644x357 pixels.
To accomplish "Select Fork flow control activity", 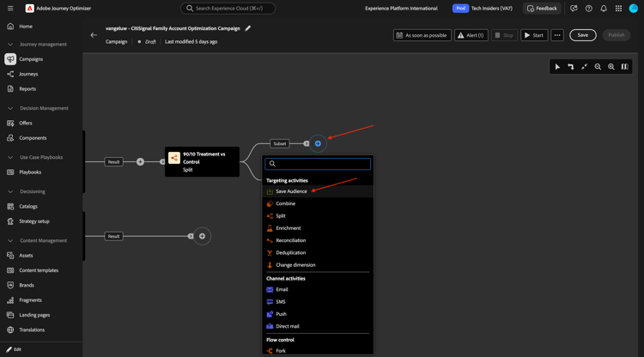I will (318, 351).
